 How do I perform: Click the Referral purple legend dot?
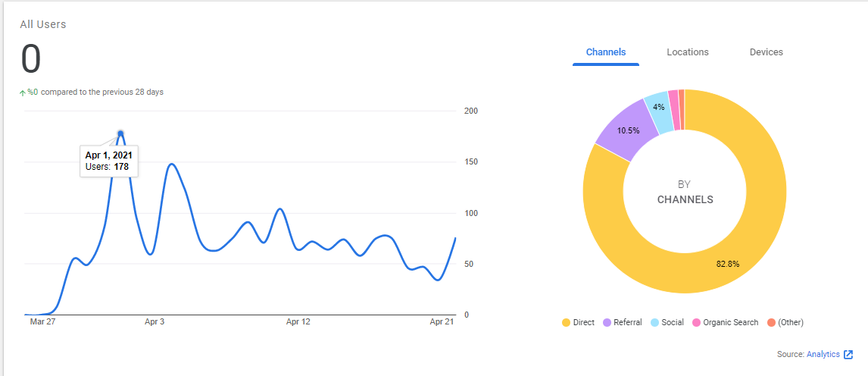(607, 322)
